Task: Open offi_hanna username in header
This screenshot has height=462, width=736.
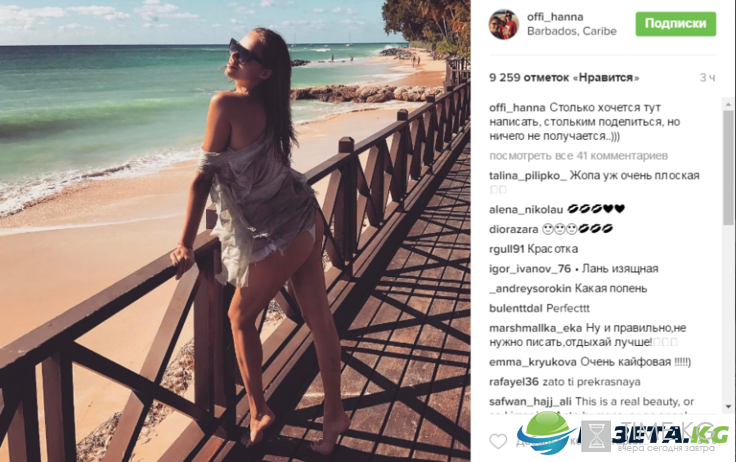Action: point(555,17)
